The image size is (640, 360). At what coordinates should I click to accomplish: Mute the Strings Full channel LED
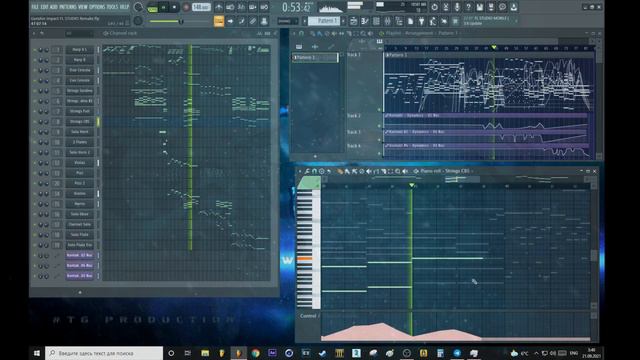point(35,111)
